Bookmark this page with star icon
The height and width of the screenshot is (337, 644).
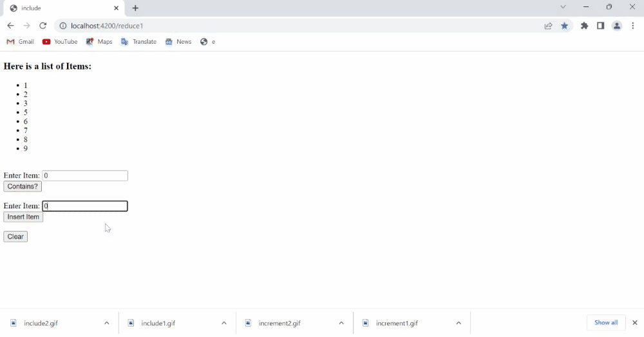pos(564,26)
